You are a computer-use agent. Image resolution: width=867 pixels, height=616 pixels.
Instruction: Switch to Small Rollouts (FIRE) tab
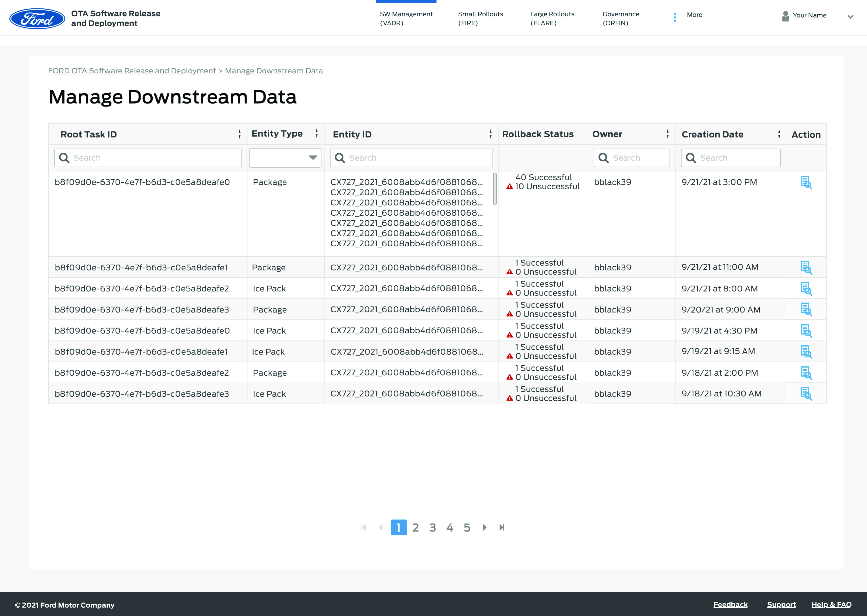point(480,18)
